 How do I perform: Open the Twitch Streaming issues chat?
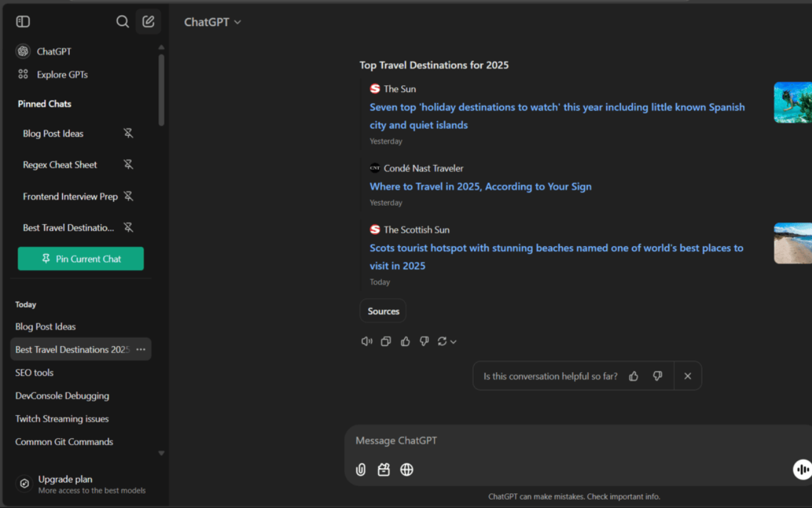pyautogui.click(x=62, y=418)
